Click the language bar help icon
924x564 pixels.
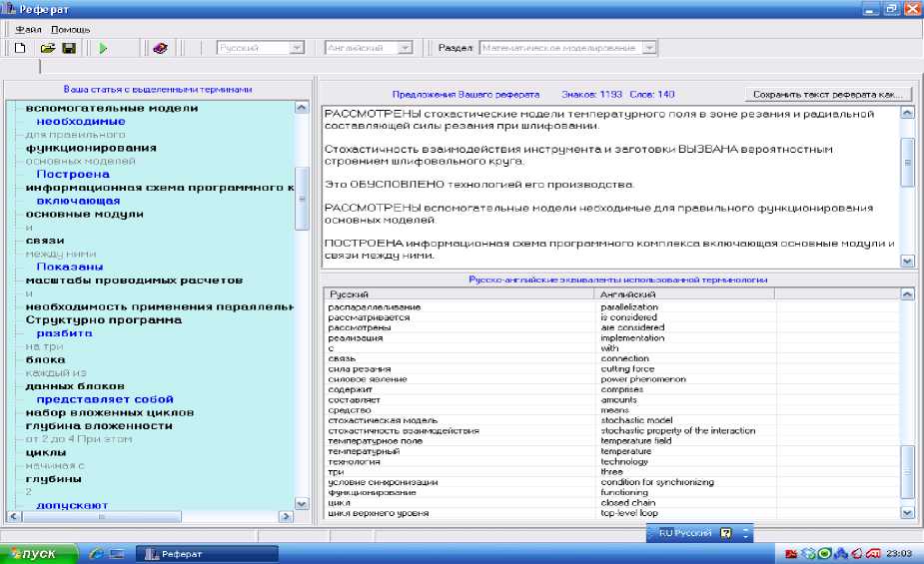point(726,533)
